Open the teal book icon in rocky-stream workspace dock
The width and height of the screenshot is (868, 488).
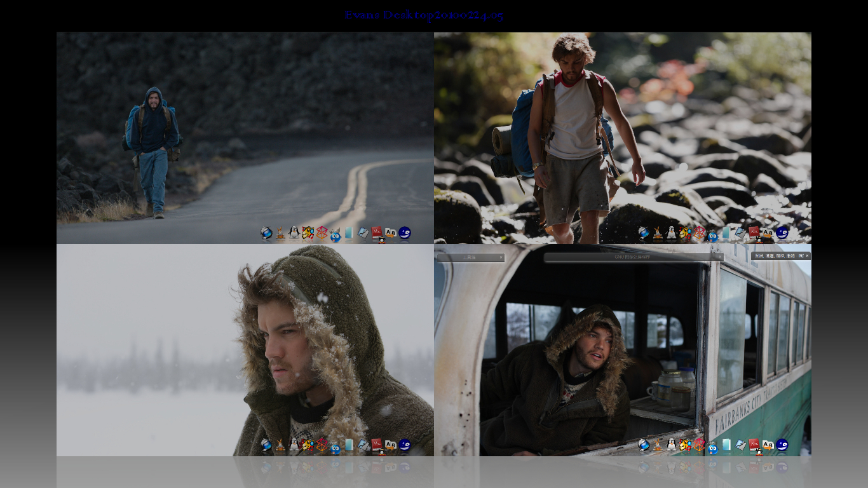coord(726,233)
